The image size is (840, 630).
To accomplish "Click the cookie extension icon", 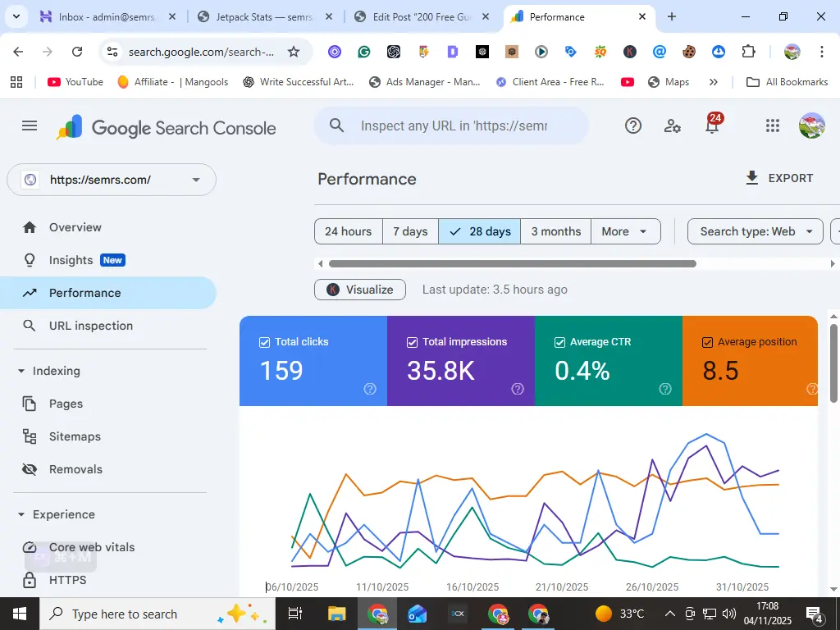I will [689, 52].
